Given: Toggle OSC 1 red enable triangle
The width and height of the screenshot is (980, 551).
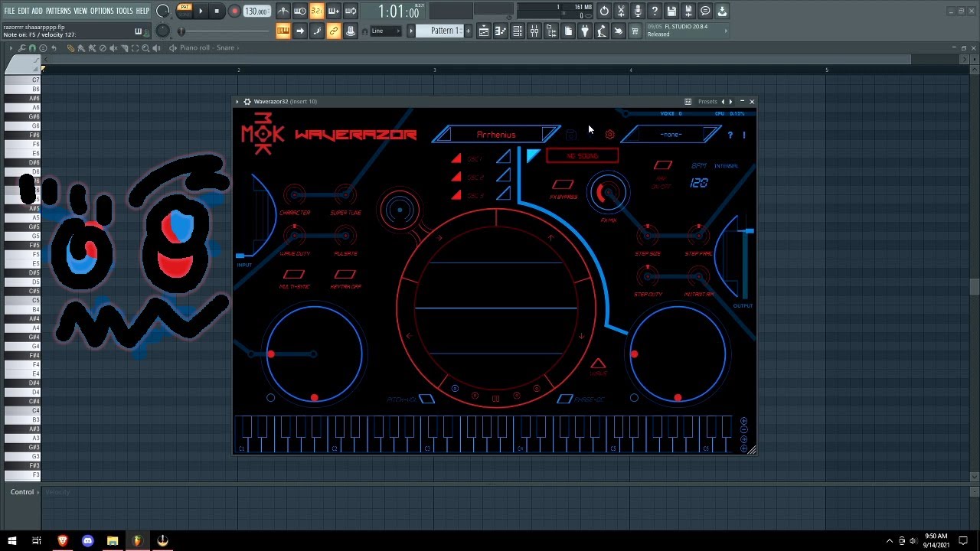Looking at the screenshot, I should click(456, 158).
